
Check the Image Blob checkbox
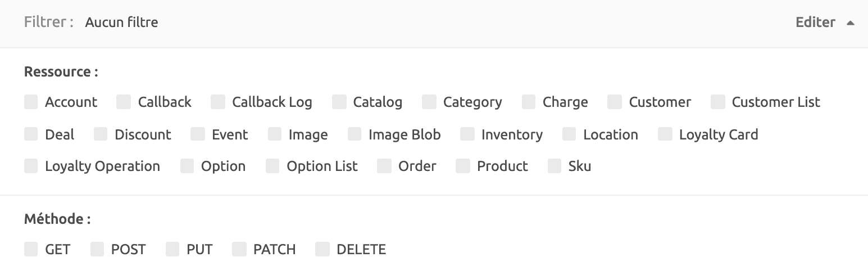coord(355,134)
